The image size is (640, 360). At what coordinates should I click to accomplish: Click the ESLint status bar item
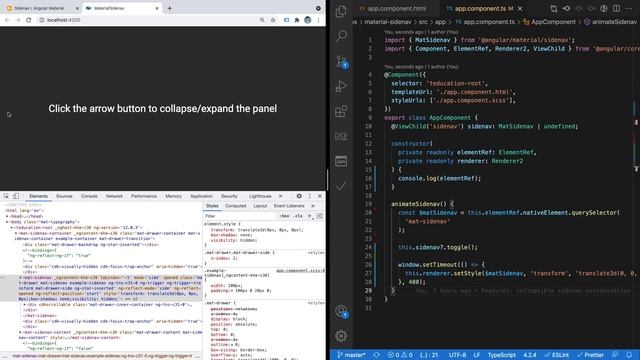[557, 355]
